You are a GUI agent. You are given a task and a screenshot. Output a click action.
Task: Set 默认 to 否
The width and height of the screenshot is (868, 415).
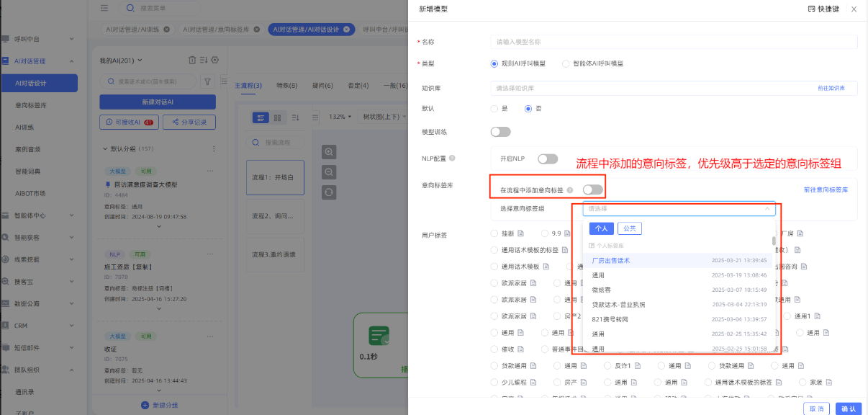[x=528, y=109]
